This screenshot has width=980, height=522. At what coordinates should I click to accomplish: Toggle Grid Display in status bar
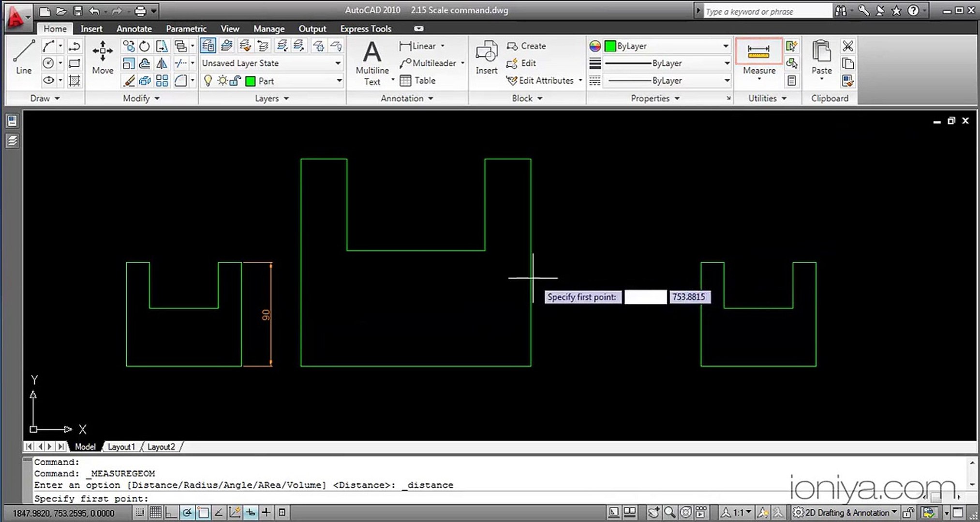[155, 512]
